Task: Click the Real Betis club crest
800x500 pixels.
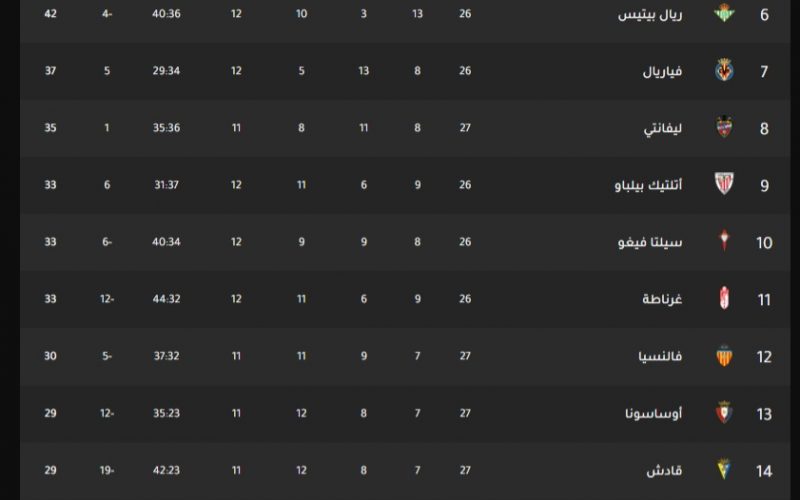Action: click(723, 13)
